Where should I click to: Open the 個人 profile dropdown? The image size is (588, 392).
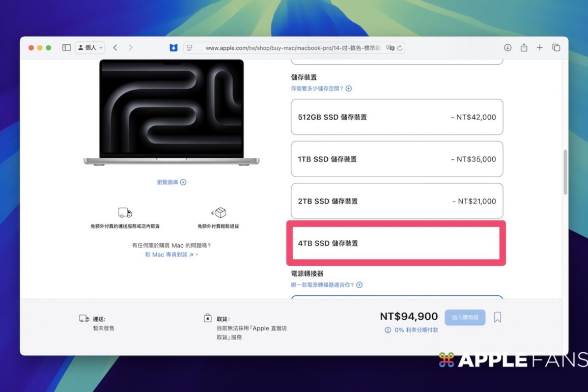[x=90, y=47]
